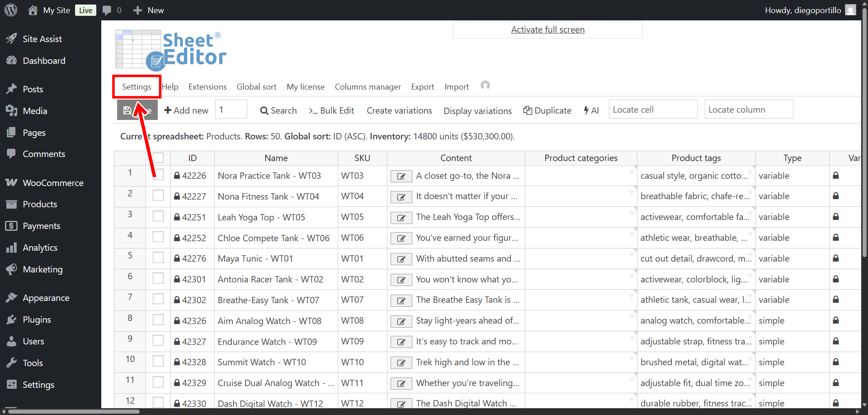
Task: Open the comments bubble icon in admin bar
Action: click(x=107, y=10)
